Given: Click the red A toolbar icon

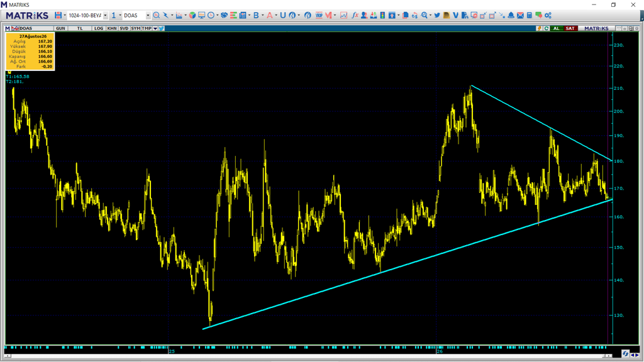Looking at the screenshot, I should click(269, 15).
